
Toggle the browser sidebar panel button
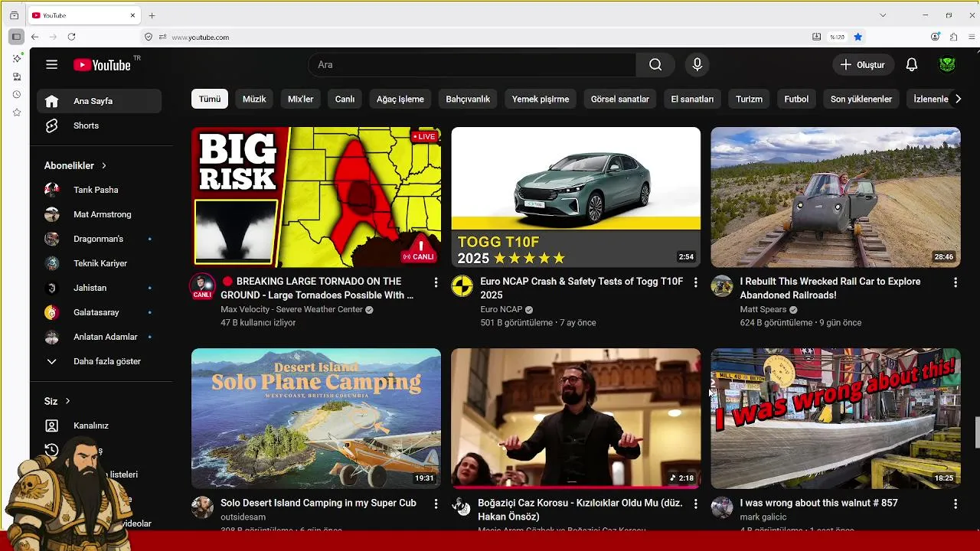pos(15,37)
